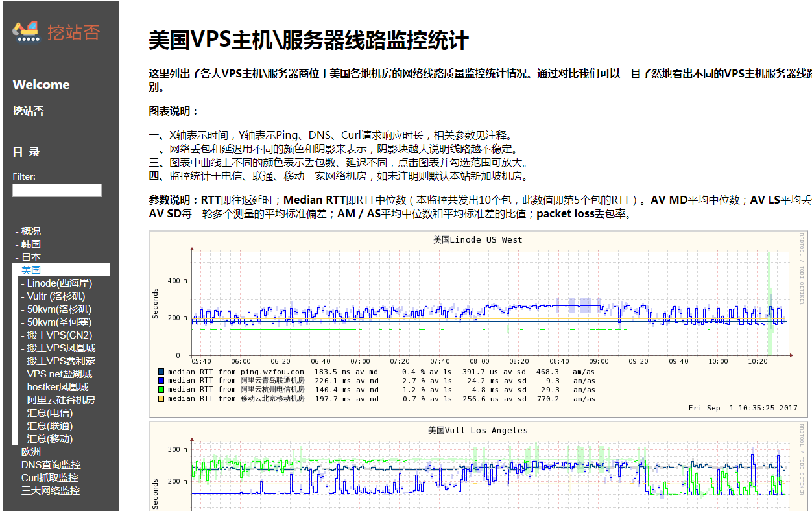Screen dimensions: 812x511
Task: Expand the 欧洲 sidebar section
Action: tap(30, 452)
